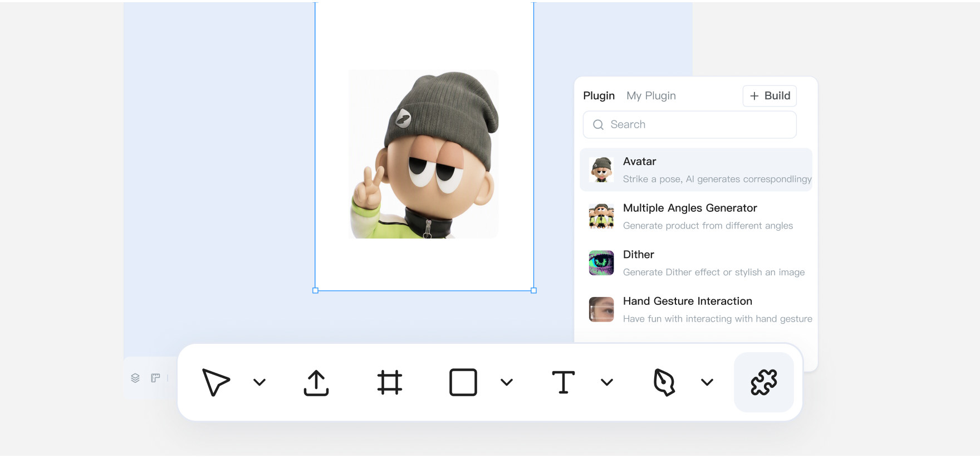
Task: Toggle the Plugin puzzle-piece button
Action: click(764, 382)
